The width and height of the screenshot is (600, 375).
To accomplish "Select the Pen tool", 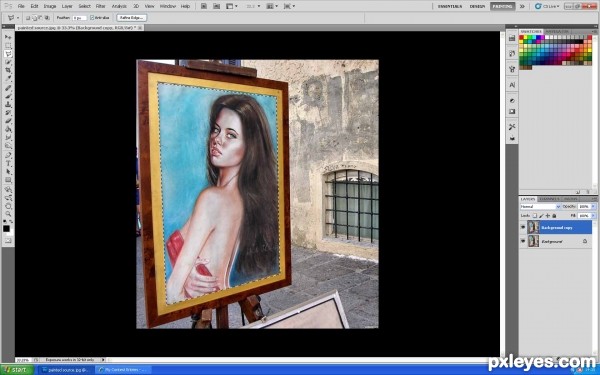I will click(x=8, y=155).
